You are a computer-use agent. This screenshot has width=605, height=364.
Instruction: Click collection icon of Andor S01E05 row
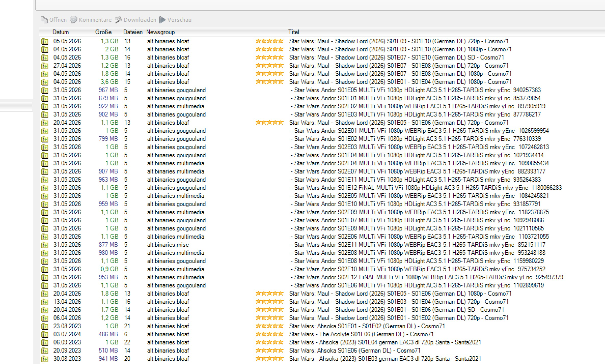[45, 90]
